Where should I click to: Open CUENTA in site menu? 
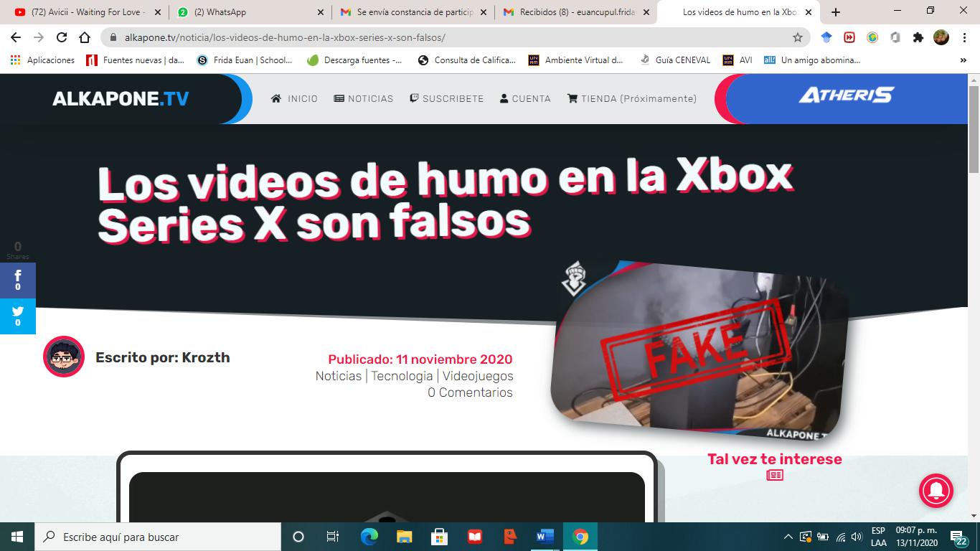[525, 99]
